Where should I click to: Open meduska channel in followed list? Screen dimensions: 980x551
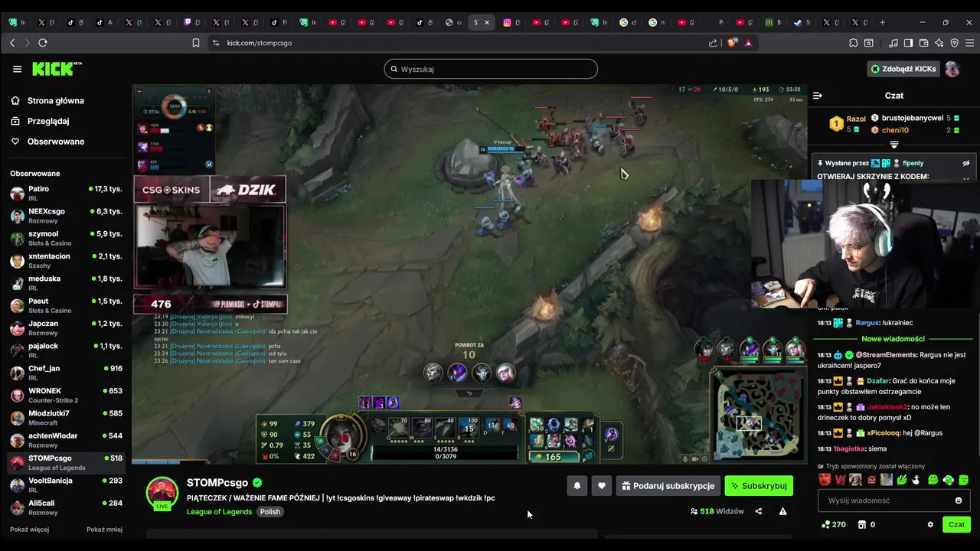tap(66, 283)
